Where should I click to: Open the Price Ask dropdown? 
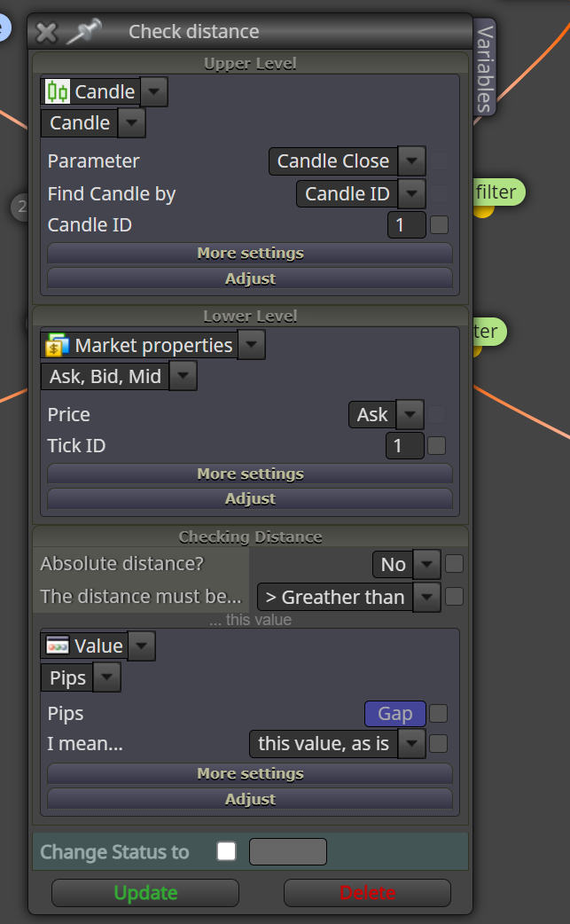coord(410,414)
